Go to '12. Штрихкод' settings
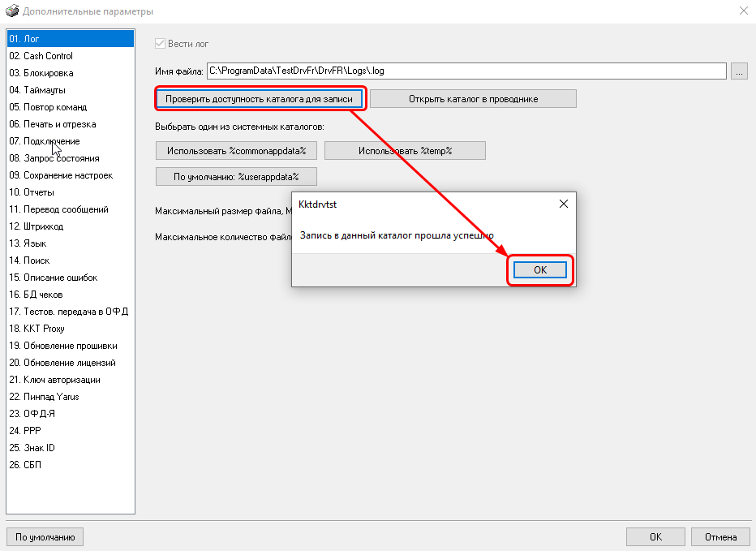The width and height of the screenshot is (756, 551). [36, 226]
